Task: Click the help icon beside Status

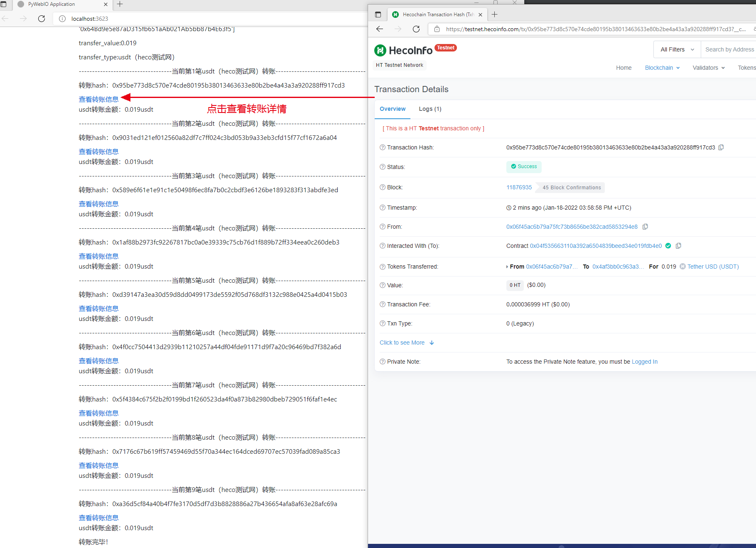Action: pos(382,167)
